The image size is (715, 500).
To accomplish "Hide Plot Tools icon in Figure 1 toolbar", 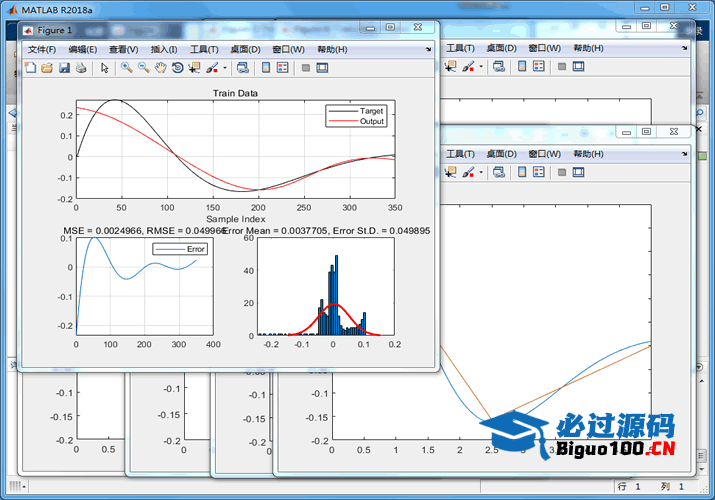I will (x=306, y=68).
